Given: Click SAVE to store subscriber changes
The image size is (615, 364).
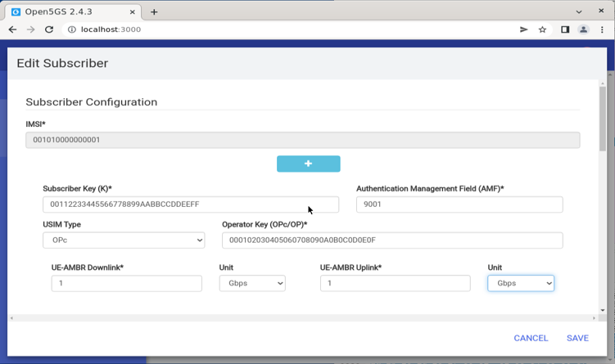Looking at the screenshot, I should click(x=577, y=338).
